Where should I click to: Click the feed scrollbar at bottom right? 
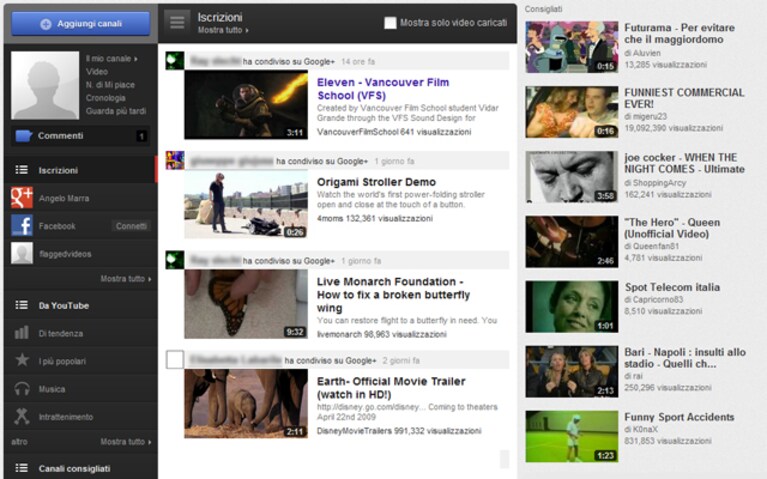504,459
